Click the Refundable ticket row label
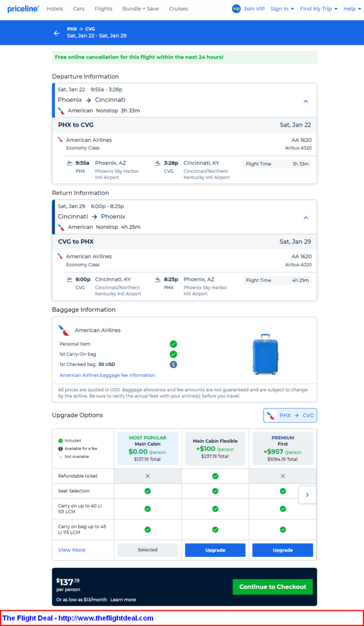Image resolution: width=364 pixels, height=626 pixels. 78,476
